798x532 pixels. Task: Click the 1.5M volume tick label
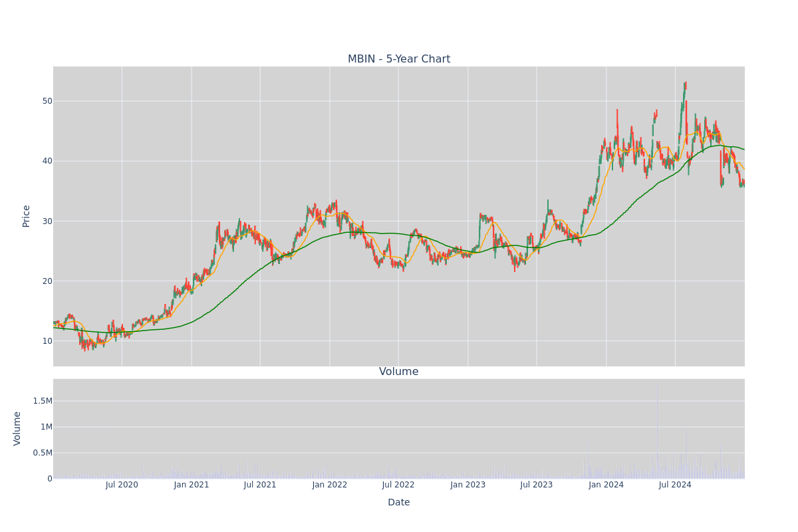[x=43, y=401]
